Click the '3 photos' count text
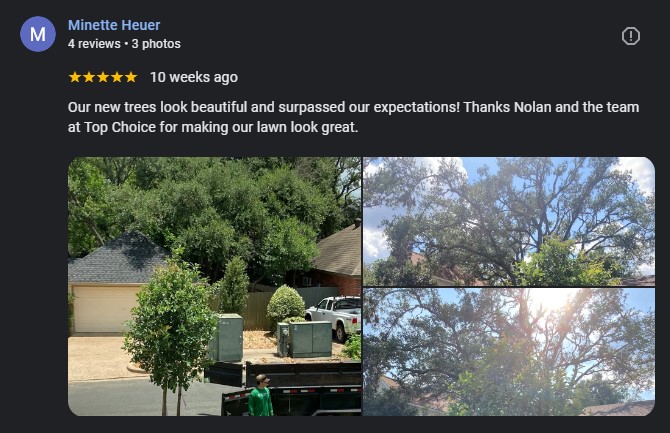The height and width of the screenshot is (433, 670). point(156,44)
